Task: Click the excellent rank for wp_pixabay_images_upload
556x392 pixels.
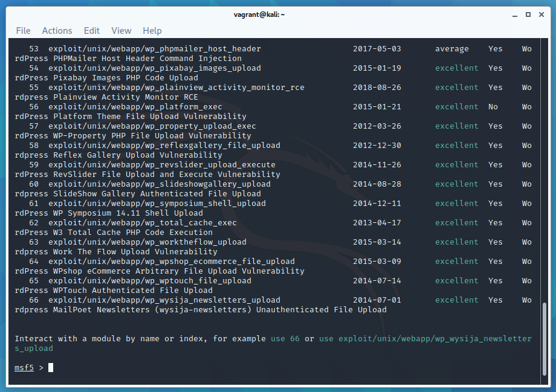Action: (x=456, y=68)
